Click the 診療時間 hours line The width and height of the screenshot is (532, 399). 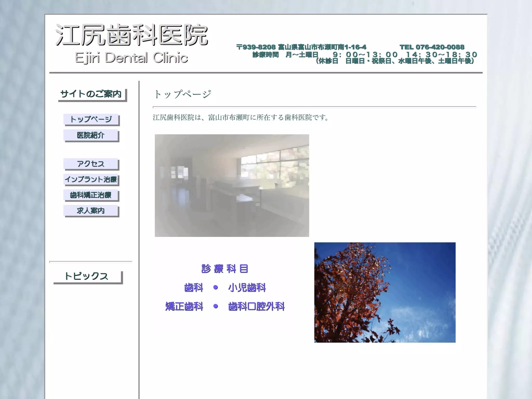(x=365, y=55)
